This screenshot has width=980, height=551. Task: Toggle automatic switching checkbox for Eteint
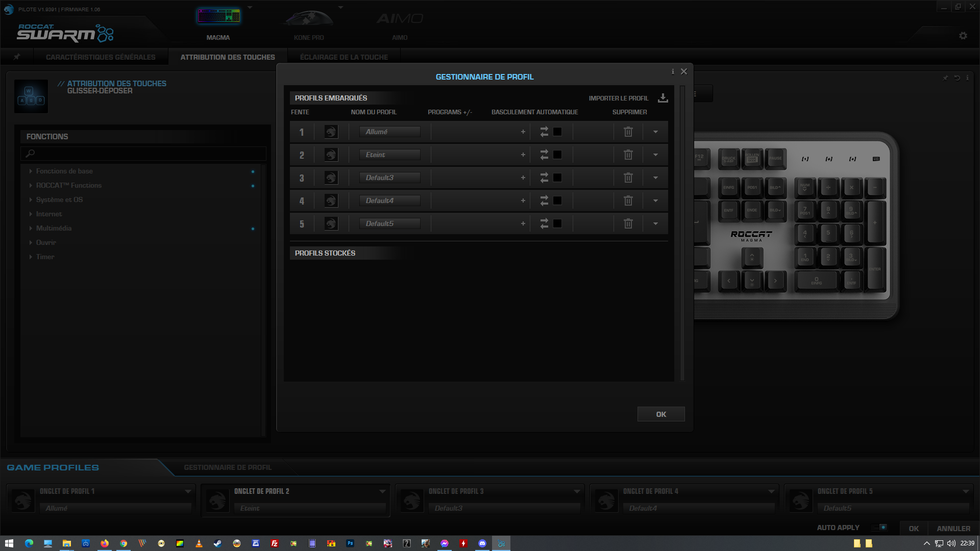pyautogui.click(x=557, y=155)
